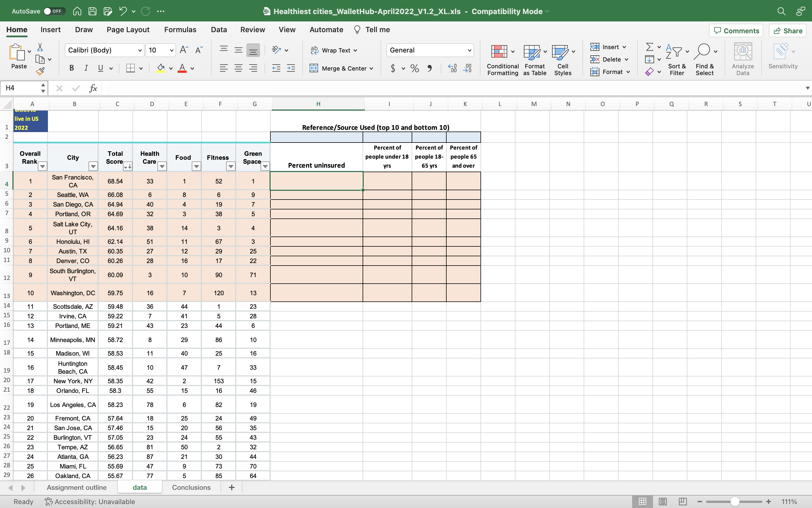Apply the red font color swatch
The height and width of the screenshot is (508, 812).
point(182,68)
